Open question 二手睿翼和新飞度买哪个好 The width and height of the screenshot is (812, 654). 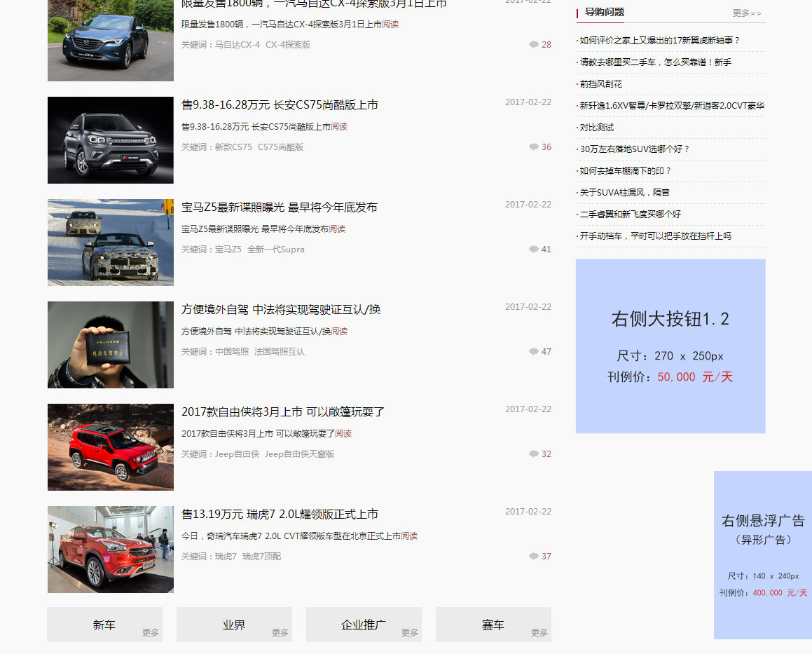[x=631, y=214]
